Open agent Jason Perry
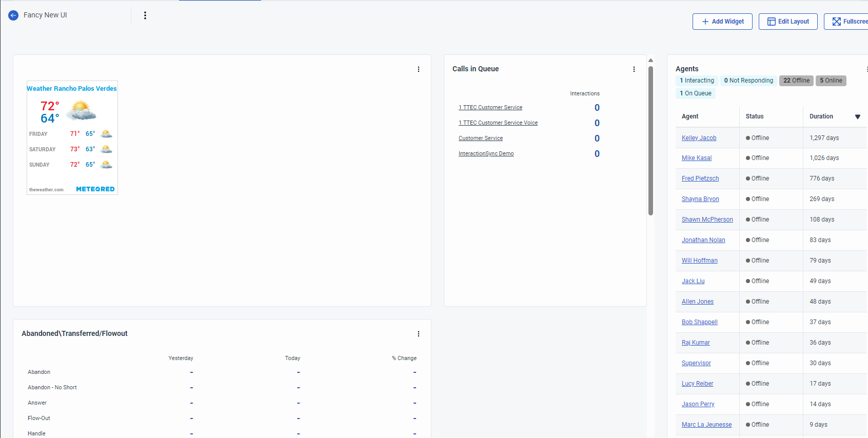Image resolution: width=868 pixels, height=438 pixels. [698, 404]
